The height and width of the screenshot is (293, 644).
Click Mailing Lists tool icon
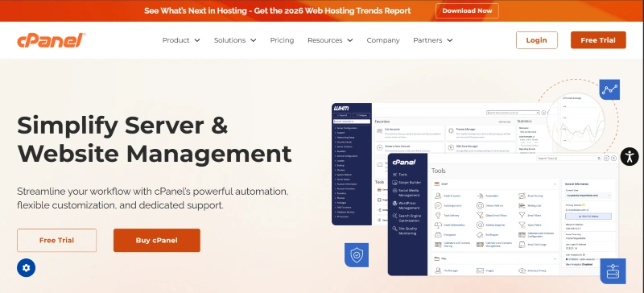point(522,205)
